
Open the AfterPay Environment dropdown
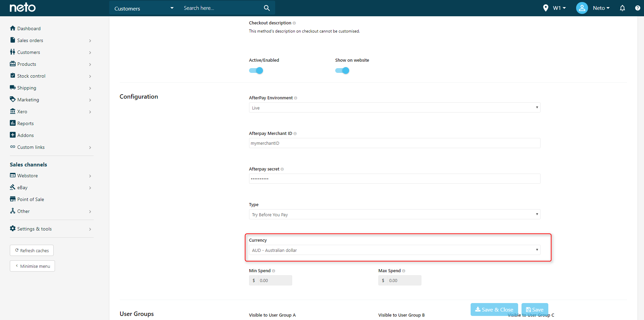395,108
